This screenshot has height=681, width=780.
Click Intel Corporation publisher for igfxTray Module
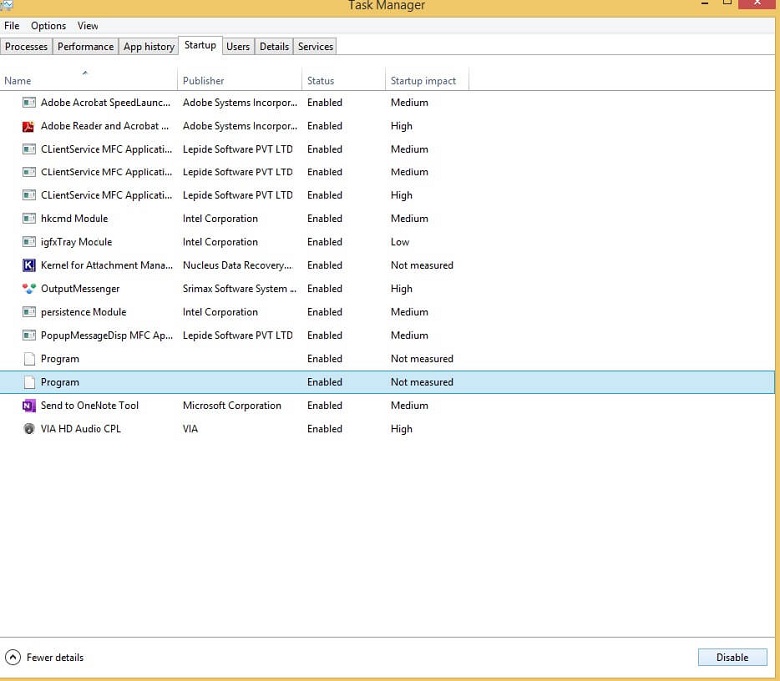click(x=220, y=242)
